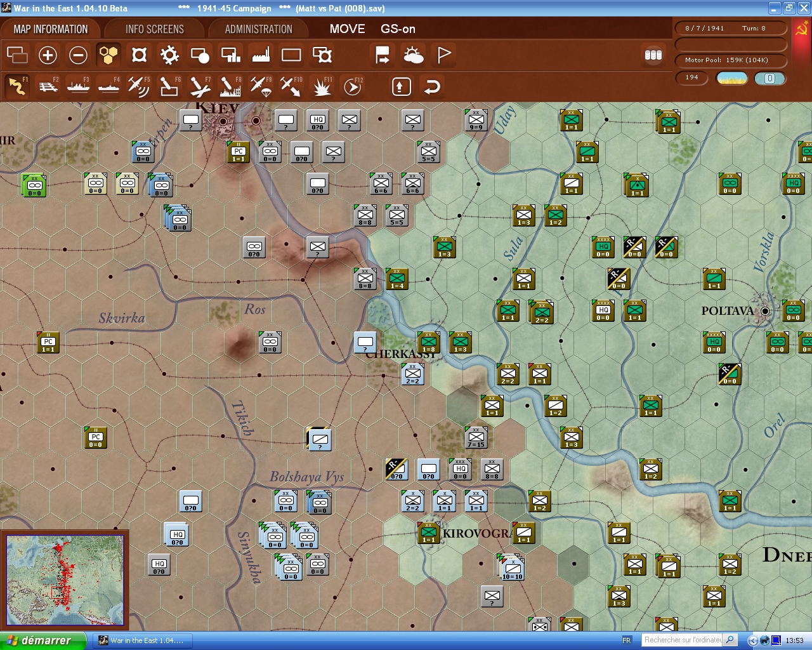This screenshot has width=812, height=650.
Task: Click the F12 circled arrow icon
Action: (x=353, y=86)
